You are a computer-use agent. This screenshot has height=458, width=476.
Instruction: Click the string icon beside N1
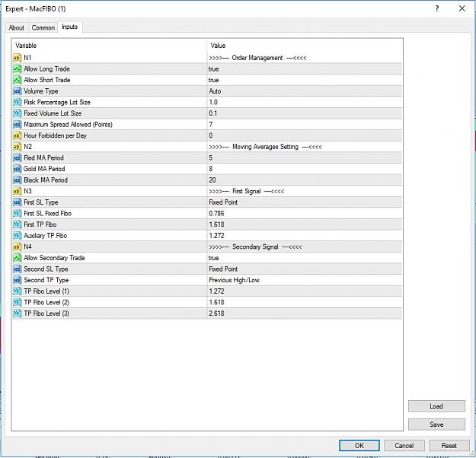click(17, 58)
